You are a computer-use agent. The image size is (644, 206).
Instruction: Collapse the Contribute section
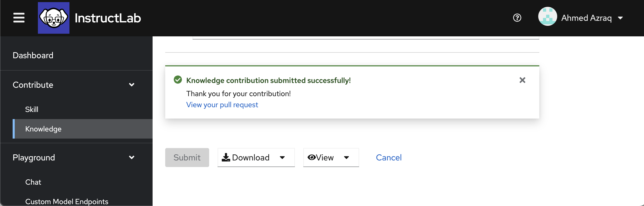(132, 85)
